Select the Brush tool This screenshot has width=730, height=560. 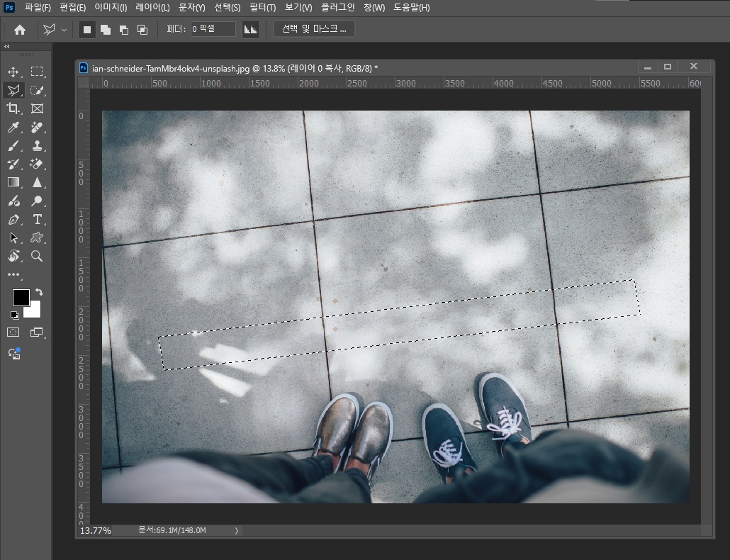coord(13,146)
